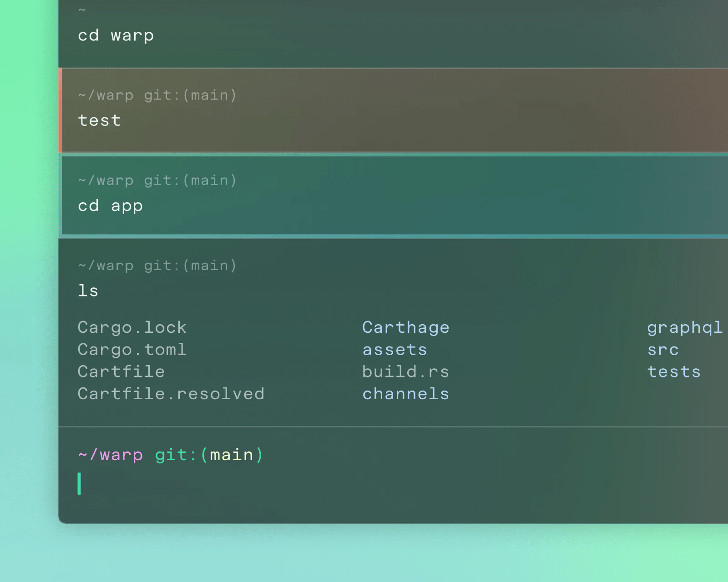Select the Carthage directory name

405,327
